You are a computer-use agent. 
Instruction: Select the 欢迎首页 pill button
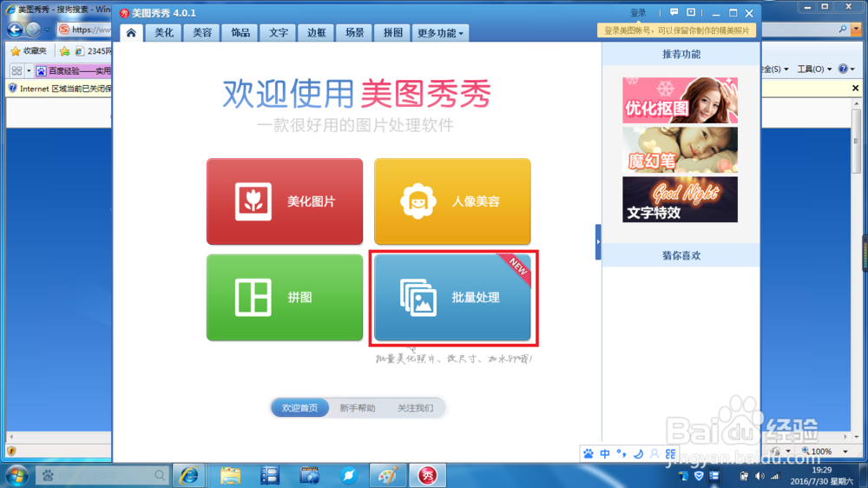pyautogui.click(x=300, y=408)
